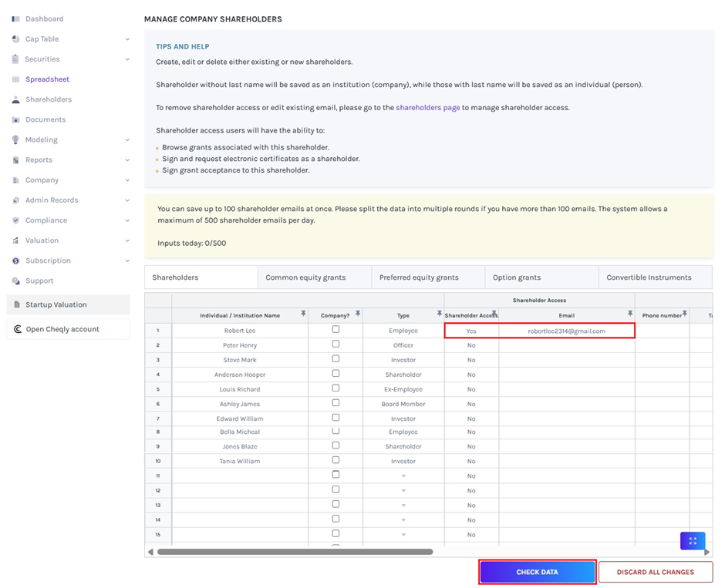Screen dimensions: 725x588
Task: Click pin icon on Email column header
Action: [x=629, y=314]
